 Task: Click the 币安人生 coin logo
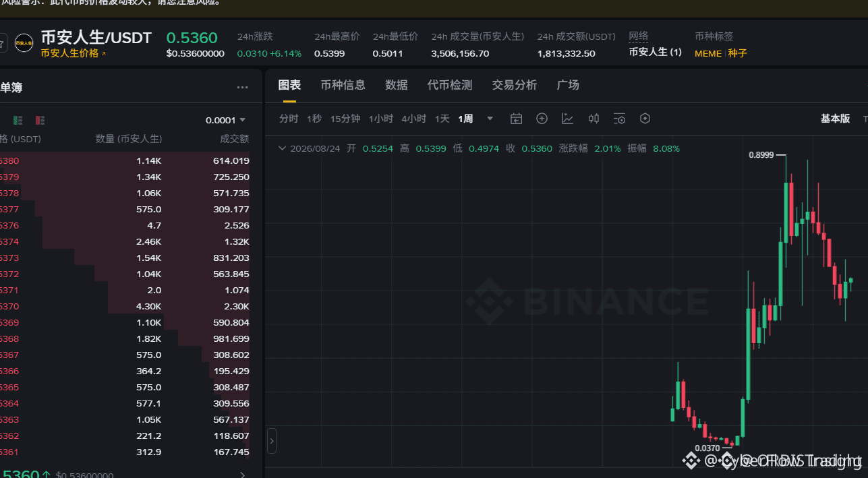24,42
